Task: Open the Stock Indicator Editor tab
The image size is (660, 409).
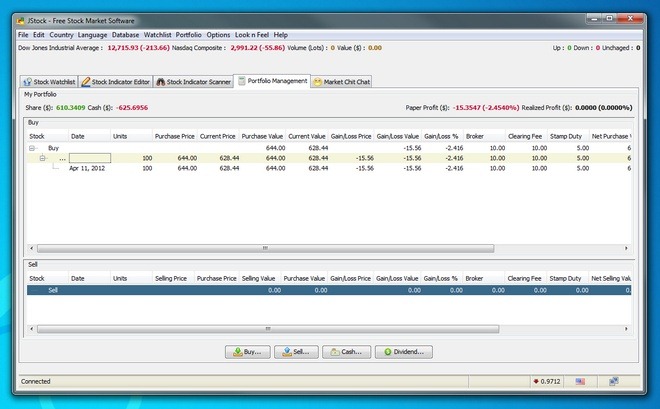Action: [x=115, y=82]
